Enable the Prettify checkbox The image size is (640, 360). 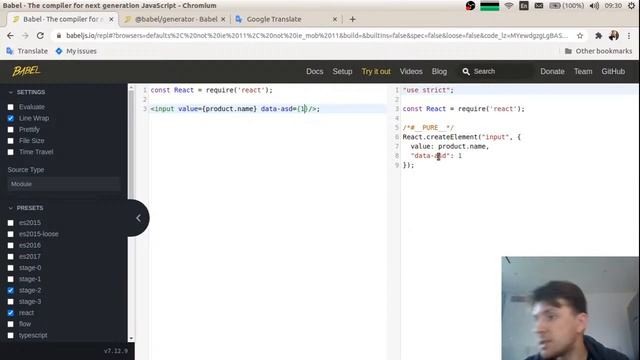pyautogui.click(x=11, y=129)
